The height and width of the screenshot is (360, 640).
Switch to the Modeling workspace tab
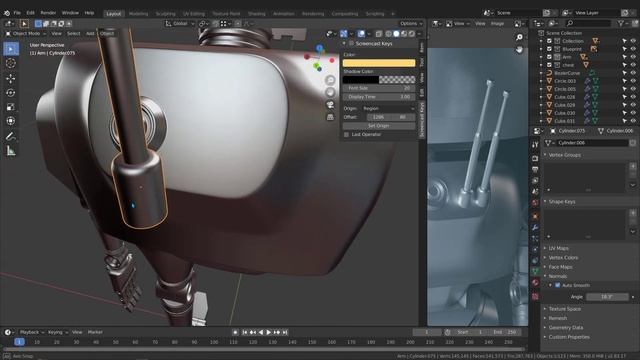pyautogui.click(x=138, y=13)
